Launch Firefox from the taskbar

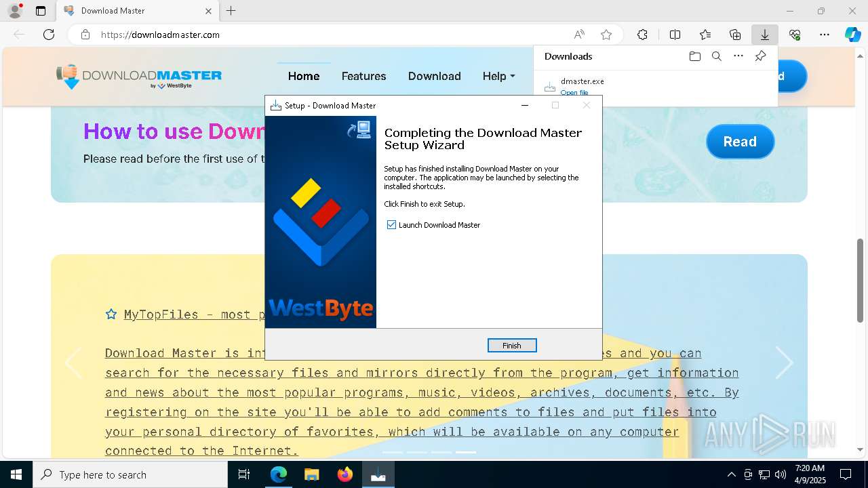(x=344, y=474)
